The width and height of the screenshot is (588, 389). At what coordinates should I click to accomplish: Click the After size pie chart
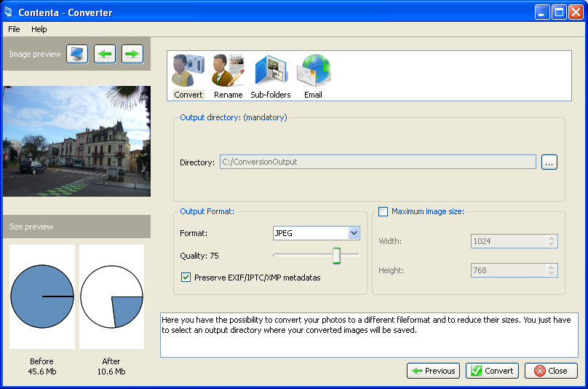(x=112, y=296)
